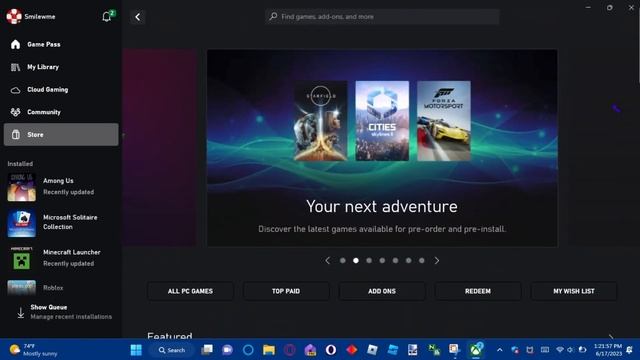
Task: Open File Explorer from the taskbar
Action: [x=269, y=350]
